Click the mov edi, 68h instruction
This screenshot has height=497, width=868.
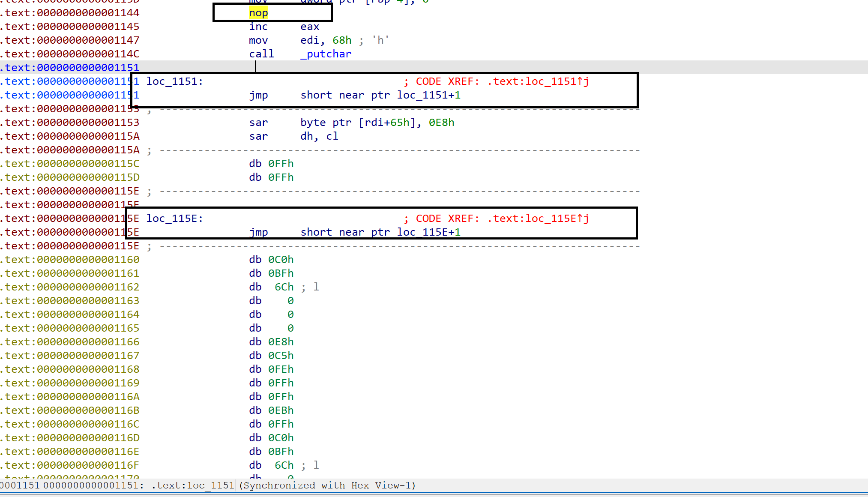point(258,40)
